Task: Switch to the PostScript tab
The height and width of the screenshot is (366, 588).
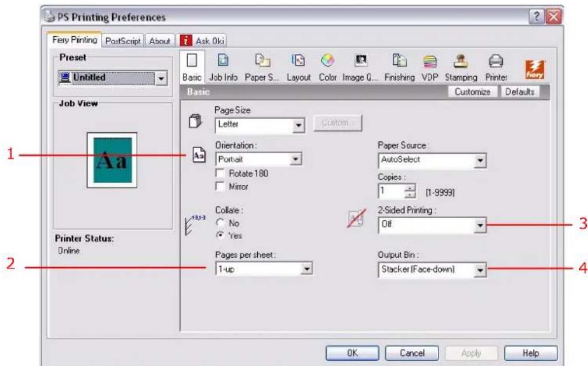Action: (x=123, y=40)
